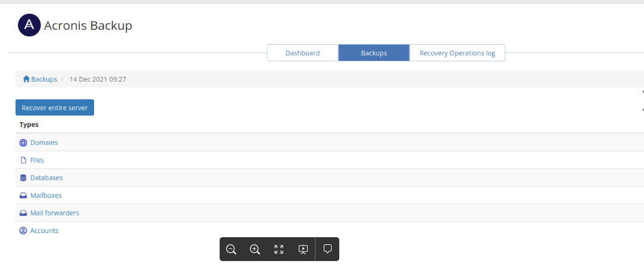Switch to the Dashboard tab
644x267 pixels.
303,52
